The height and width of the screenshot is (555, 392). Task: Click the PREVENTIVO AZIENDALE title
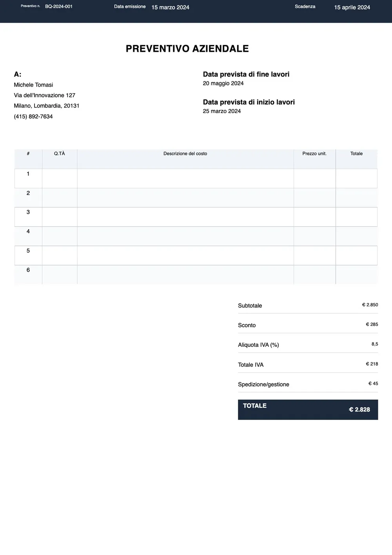pyautogui.click(x=187, y=49)
